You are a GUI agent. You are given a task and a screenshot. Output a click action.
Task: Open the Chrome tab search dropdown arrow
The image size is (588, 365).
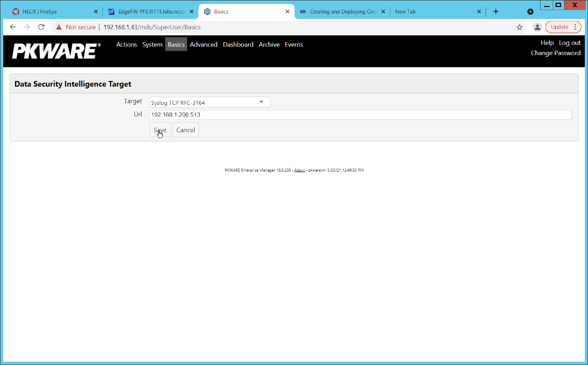[x=530, y=11]
